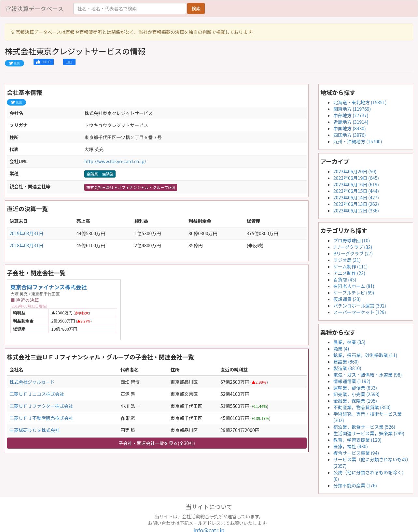Open the 株式会社三菱UFJフィナンシャル・グループ(30) parent company tag
The image size is (418, 532).
coord(131,187)
